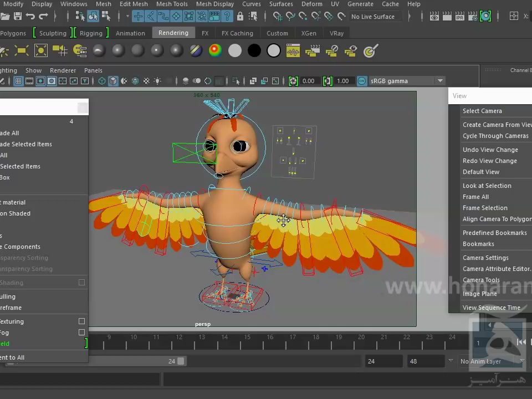532x399 pixels.
Task: Switch to the FX Caching shelf tab
Action: coord(237,33)
